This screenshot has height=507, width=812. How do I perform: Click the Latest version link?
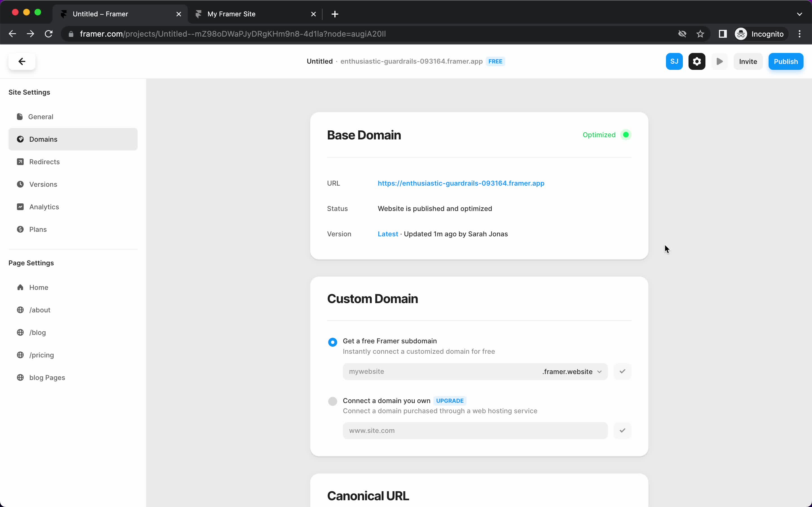click(x=388, y=234)
